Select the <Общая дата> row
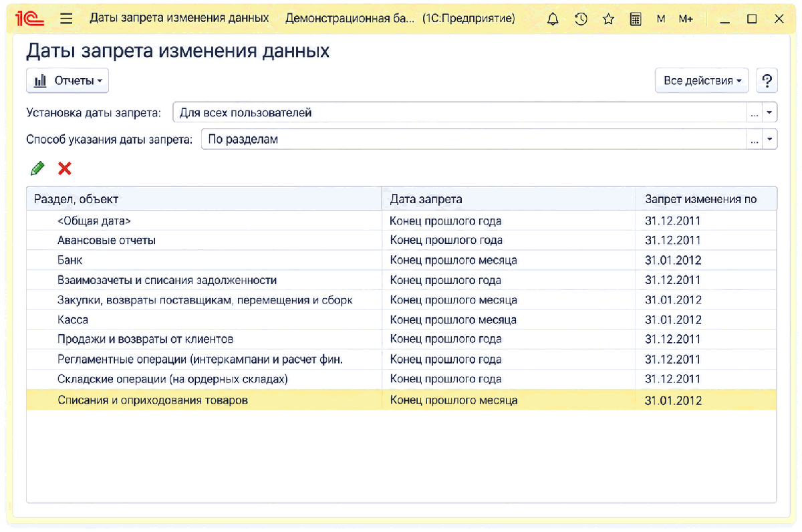 402,221
